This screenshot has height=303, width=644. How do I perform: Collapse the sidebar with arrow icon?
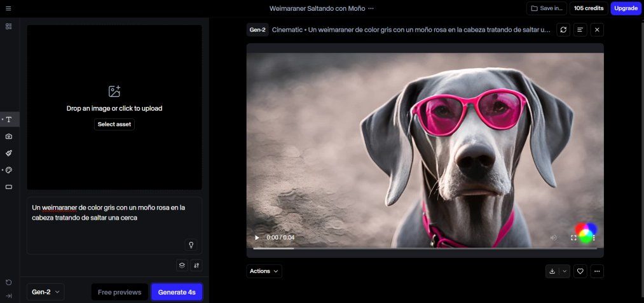pyautogui.click(x=9, y=295)
